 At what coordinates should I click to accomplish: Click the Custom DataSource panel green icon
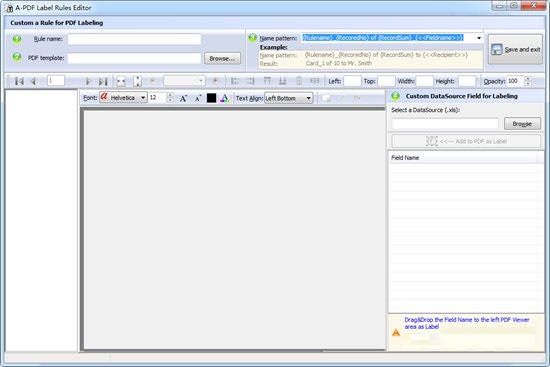pyautogui.click(x=396, y=96)
